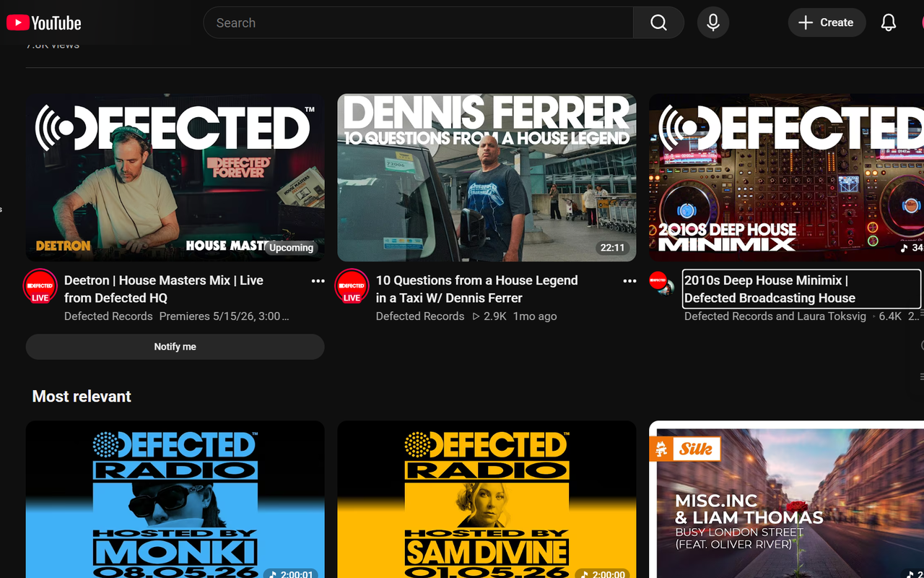Open the YouTube home logo

coord(44,23)
